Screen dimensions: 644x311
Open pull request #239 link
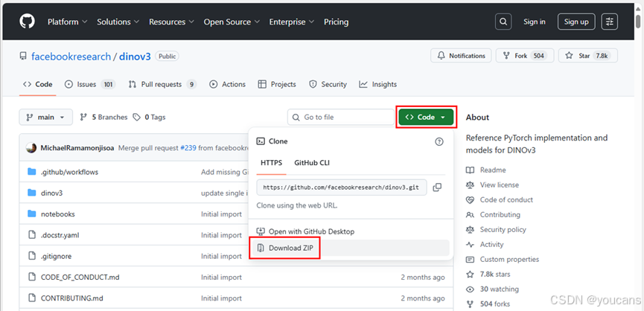[188, 148]
